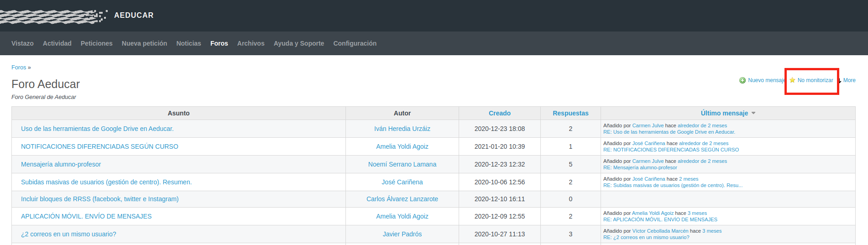
Task: Switch to the Ayuda y Soporte tab
Action: [299, 43]
